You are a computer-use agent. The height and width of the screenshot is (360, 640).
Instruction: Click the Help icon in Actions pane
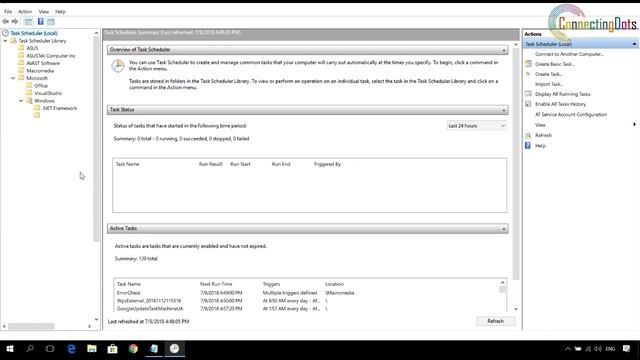tap(528, 145)
